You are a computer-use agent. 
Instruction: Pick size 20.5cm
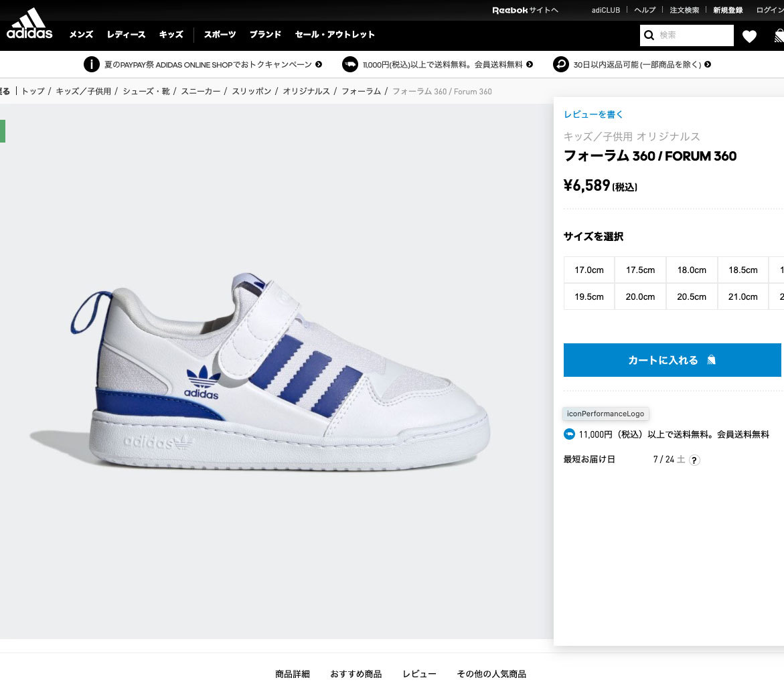pyautogui.click(x=692, y=296)
